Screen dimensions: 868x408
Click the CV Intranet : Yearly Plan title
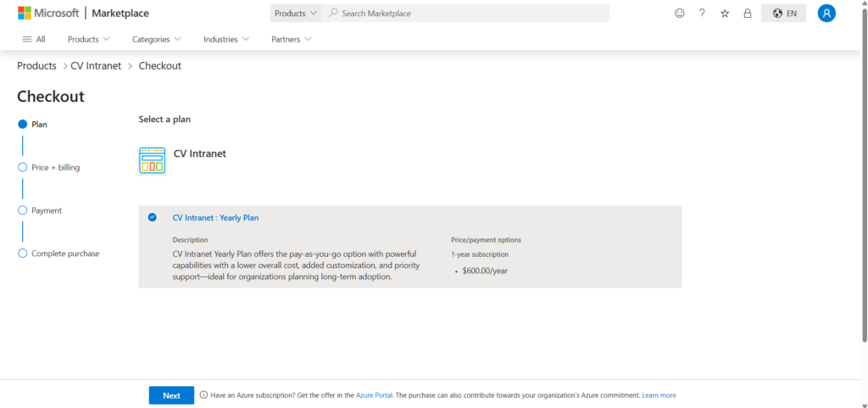[215, 217]
